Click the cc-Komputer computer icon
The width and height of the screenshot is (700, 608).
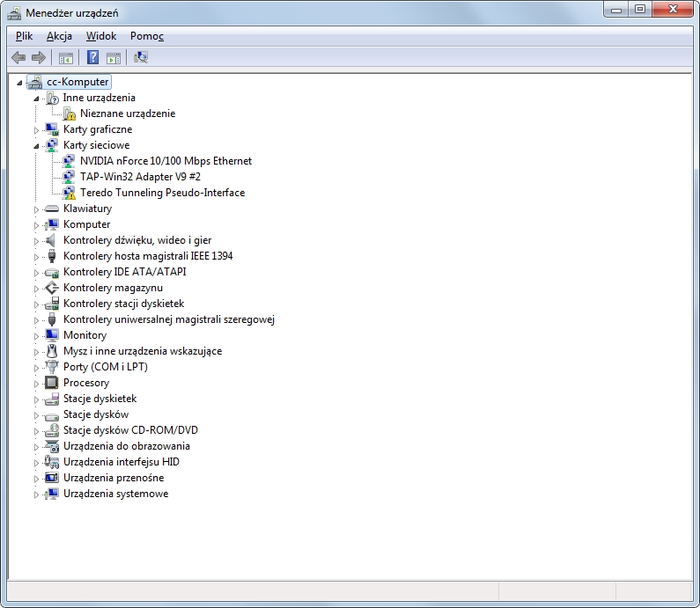35,82
